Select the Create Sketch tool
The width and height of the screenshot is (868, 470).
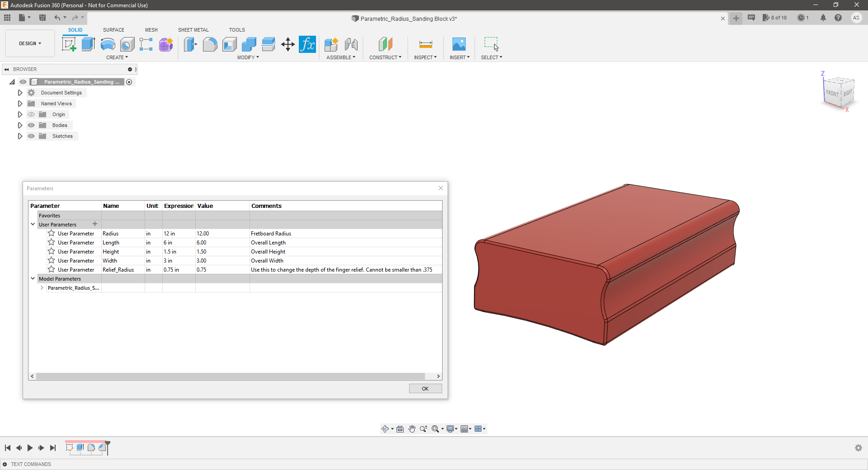pos(69,44)
